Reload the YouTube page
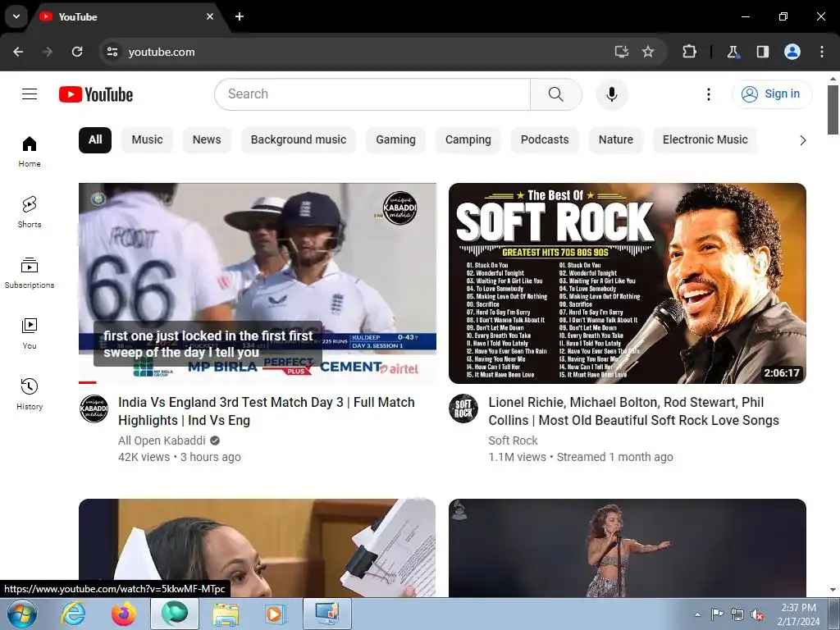The height and width of the screenshot is (630, 840). click(x=77, y=52)
